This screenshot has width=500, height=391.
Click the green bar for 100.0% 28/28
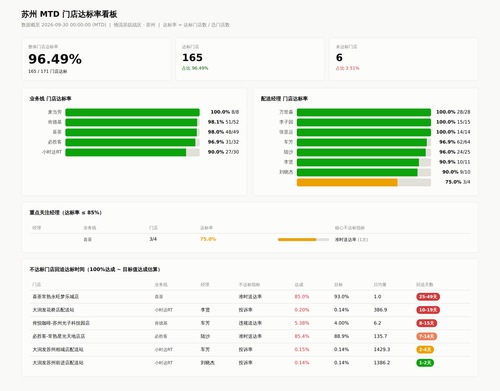coord(364,112)
